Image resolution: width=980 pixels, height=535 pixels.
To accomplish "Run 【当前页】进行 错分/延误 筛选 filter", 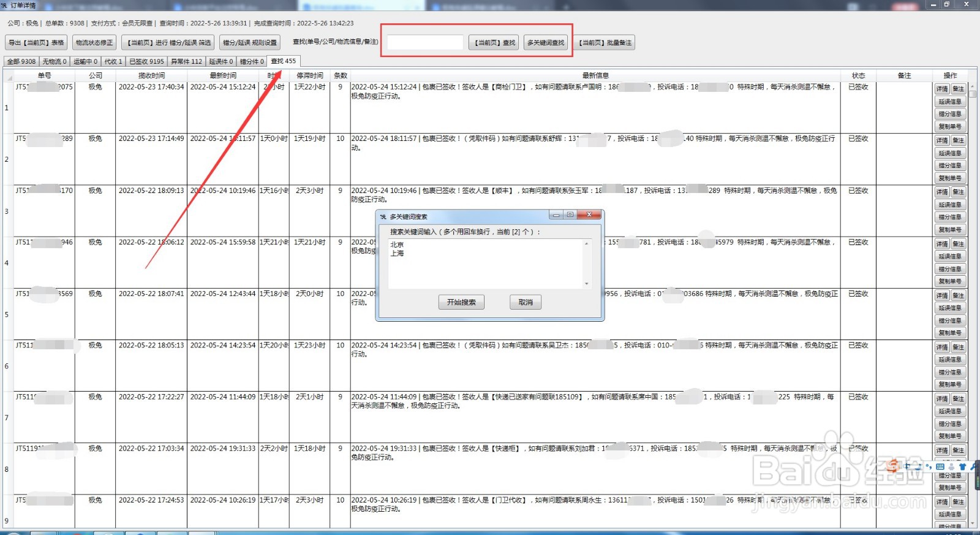I will (168, 42).
